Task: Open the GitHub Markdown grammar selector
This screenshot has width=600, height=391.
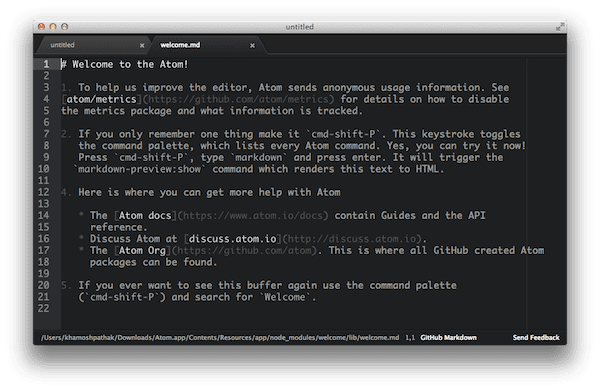Action: pos(448,337)
